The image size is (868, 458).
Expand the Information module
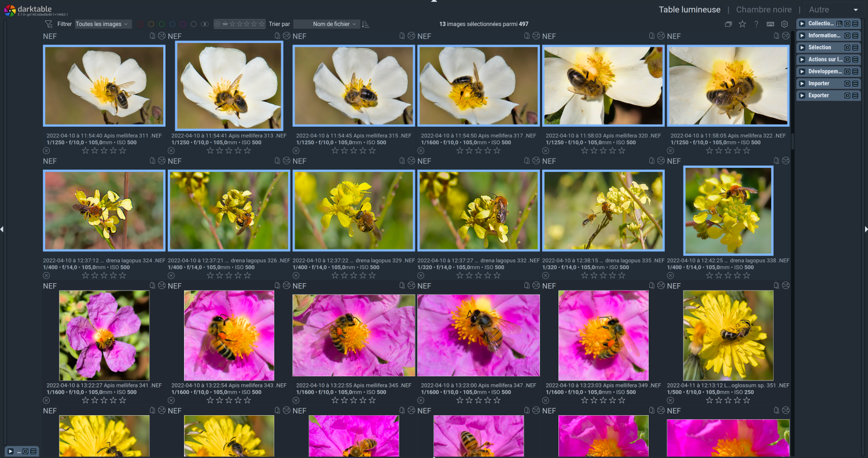click(x=802, y=35)
